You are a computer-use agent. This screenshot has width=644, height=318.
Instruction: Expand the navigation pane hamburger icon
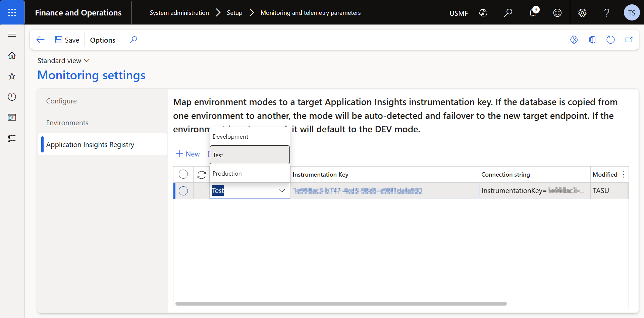pos(12,35)
